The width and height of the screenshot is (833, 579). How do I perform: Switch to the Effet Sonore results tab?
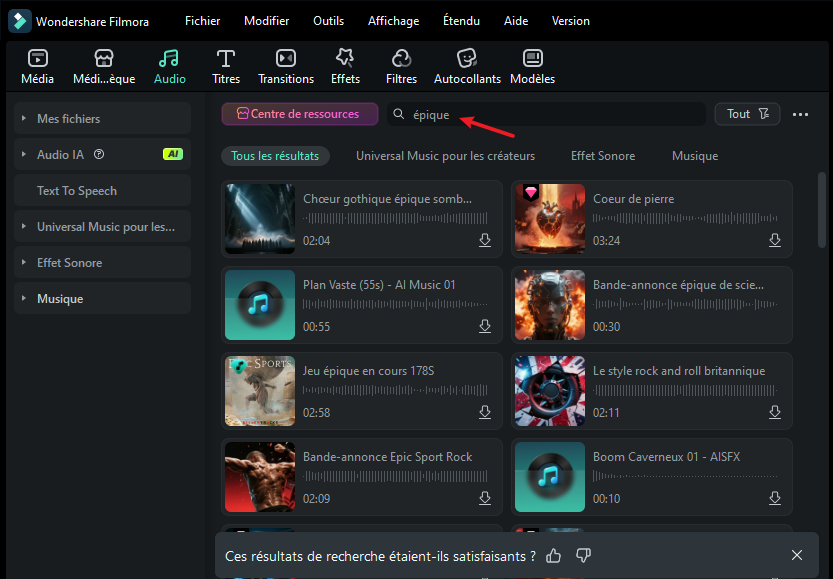[602, 156]
